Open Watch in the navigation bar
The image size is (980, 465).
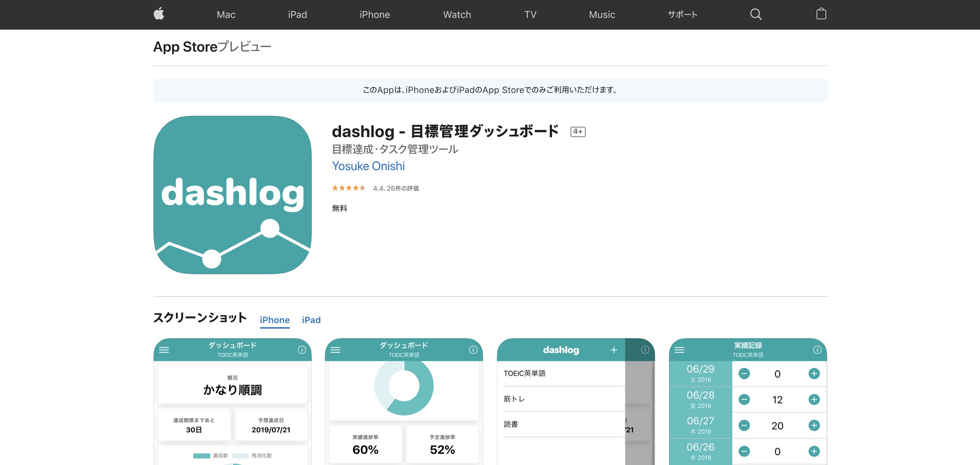(x=457, y=14)
